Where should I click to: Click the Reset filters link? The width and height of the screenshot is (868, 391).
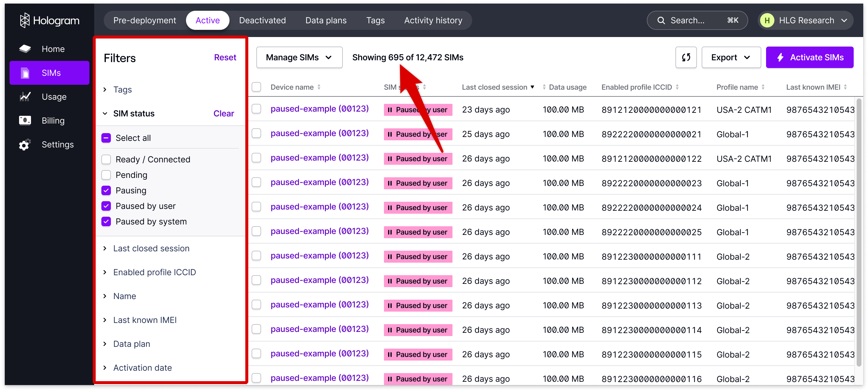pos(225,57)
